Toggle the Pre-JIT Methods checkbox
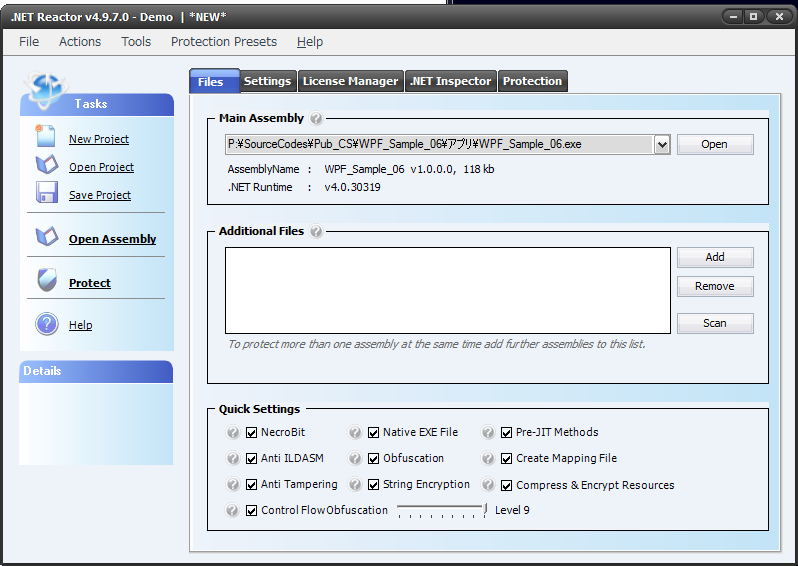This screenshot has width=798, height=566. (x=506, y=433)
